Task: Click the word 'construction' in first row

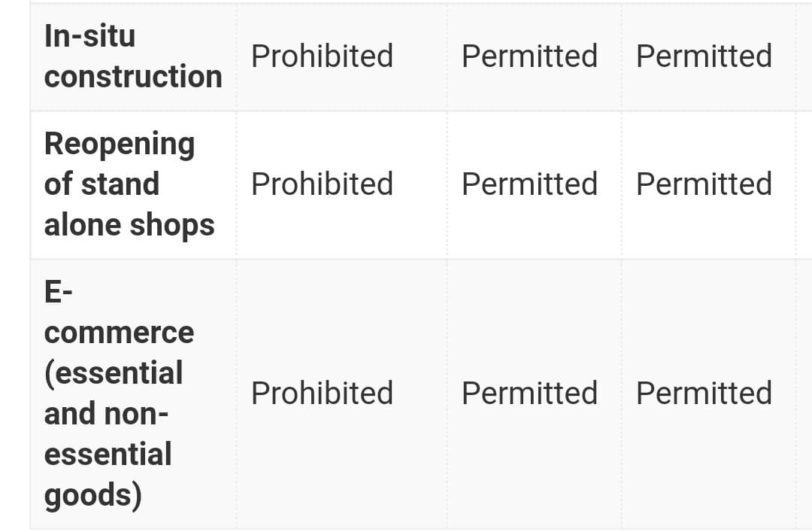Action: [x=133, y=77]
